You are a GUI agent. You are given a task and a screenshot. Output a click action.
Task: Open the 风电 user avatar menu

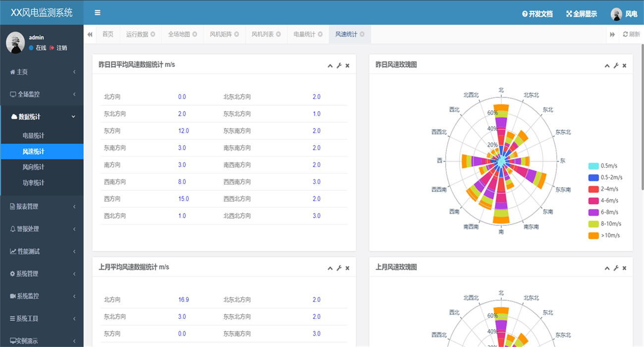point(624,14)
